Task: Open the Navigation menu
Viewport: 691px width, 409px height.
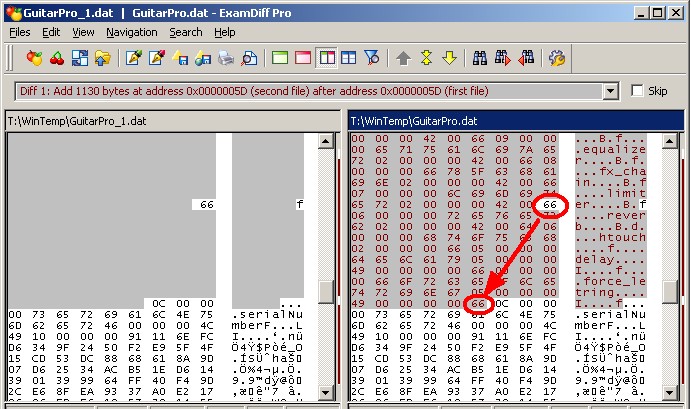Action: [x=132, y=32]
